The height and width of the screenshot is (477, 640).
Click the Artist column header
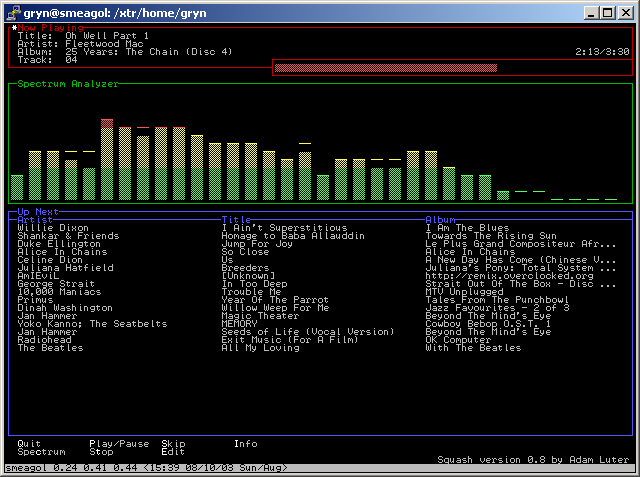(35, 220)
